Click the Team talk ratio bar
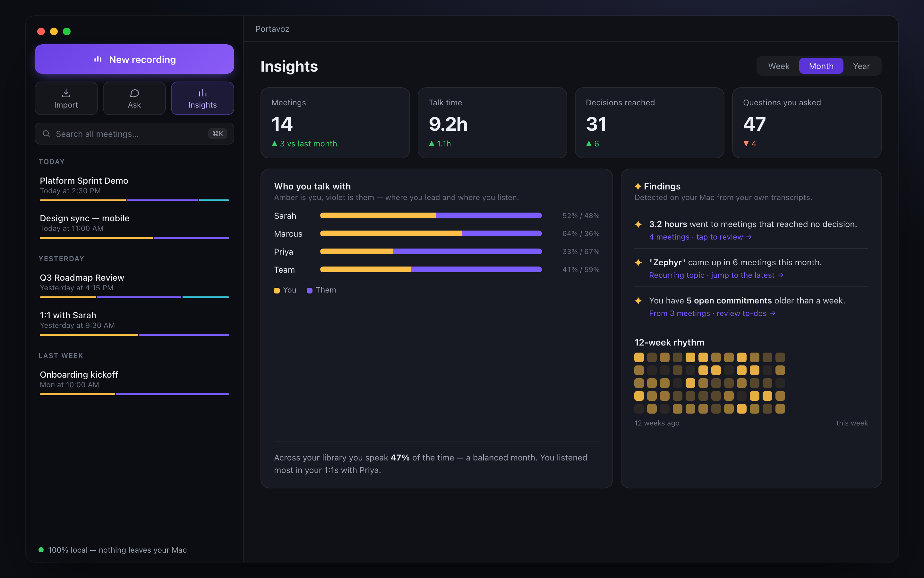924x578 pixels. click(x=431, y=269)
